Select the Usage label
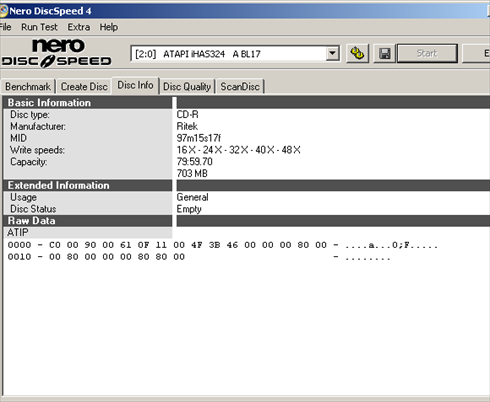Viewport: 490px width, 402px height. click(x=23, y=197)
